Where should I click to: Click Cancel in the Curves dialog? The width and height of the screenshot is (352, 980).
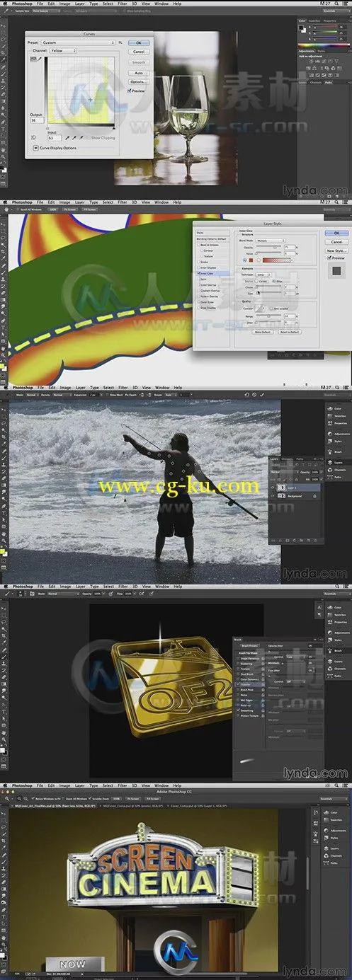tap(139, 51)
